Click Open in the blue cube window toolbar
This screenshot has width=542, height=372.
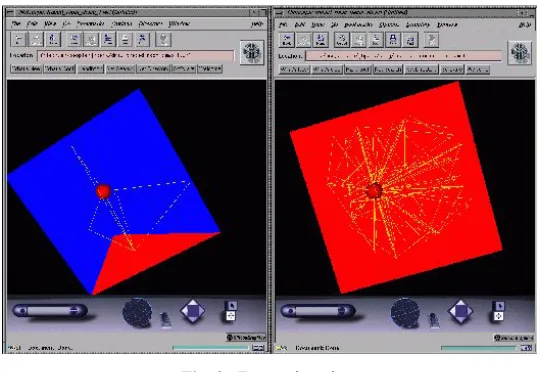point(108,39)
